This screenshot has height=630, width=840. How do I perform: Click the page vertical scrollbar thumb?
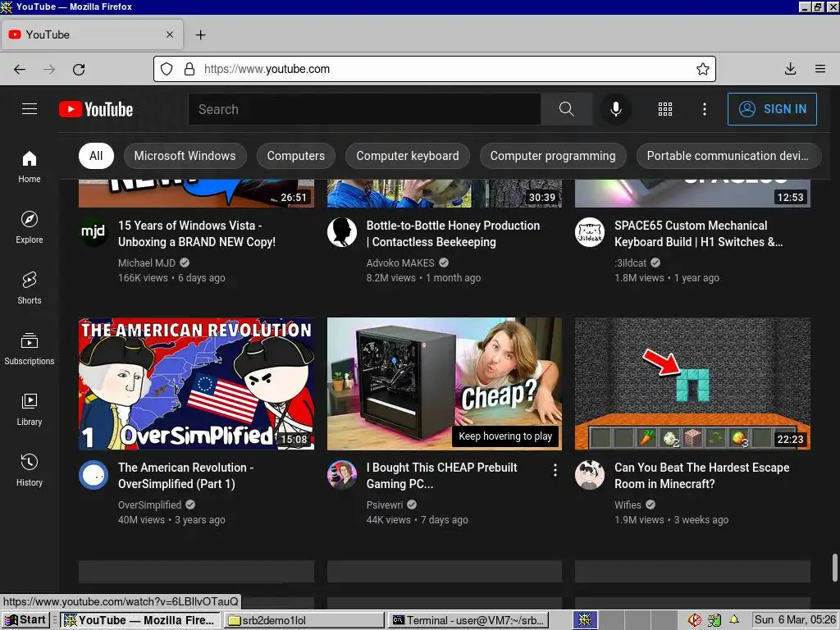834,568
